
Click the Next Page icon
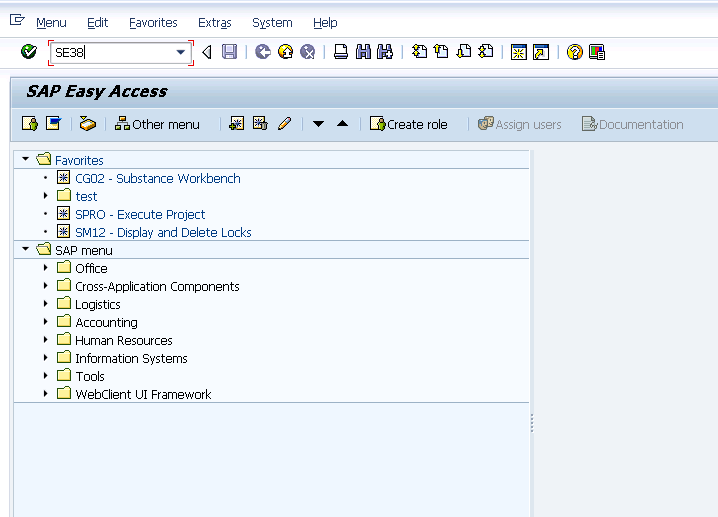click(464, 51)
